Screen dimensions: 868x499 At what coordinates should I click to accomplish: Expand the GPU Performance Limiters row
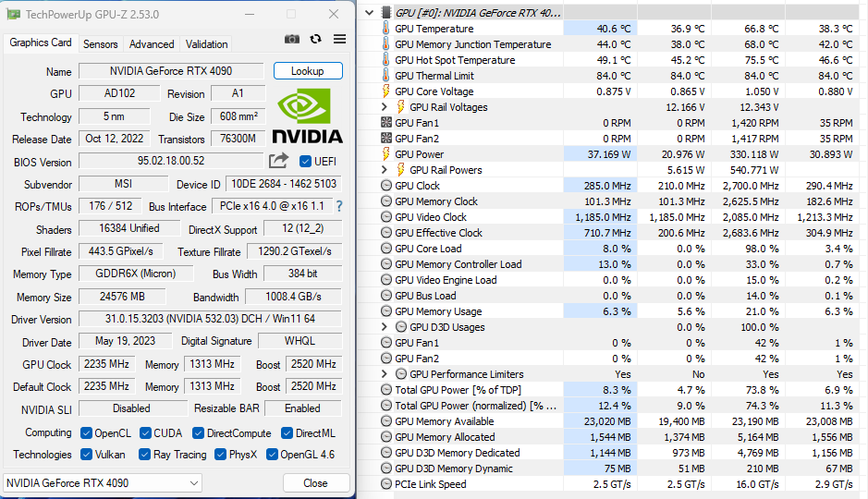point(385,374)
